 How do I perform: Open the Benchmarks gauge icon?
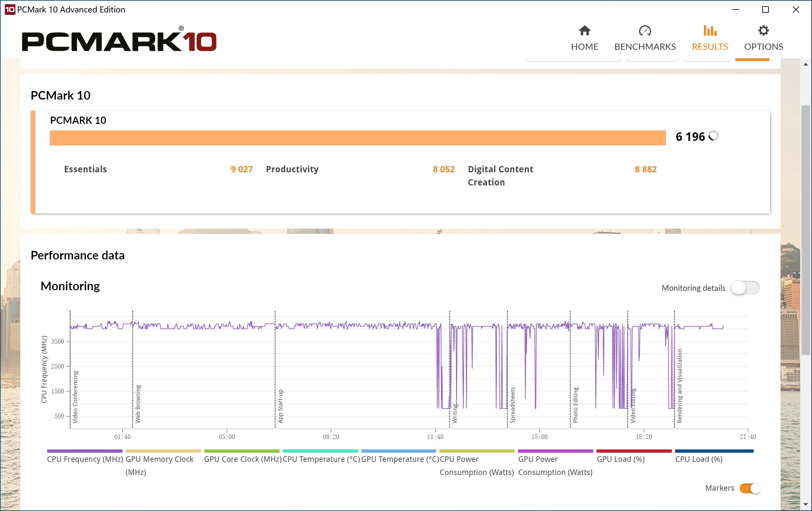click(645, 31)
